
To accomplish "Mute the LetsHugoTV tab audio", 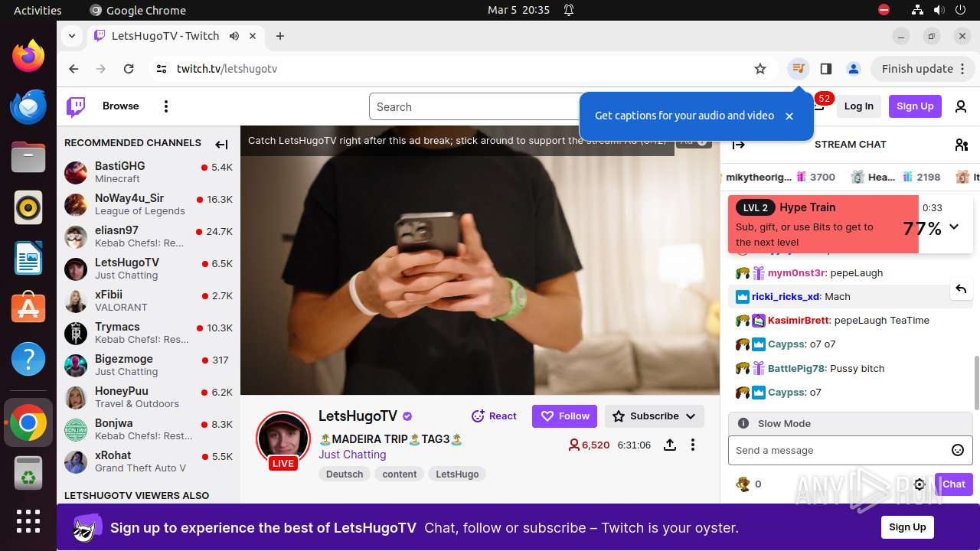I will (x=234, y=36).
